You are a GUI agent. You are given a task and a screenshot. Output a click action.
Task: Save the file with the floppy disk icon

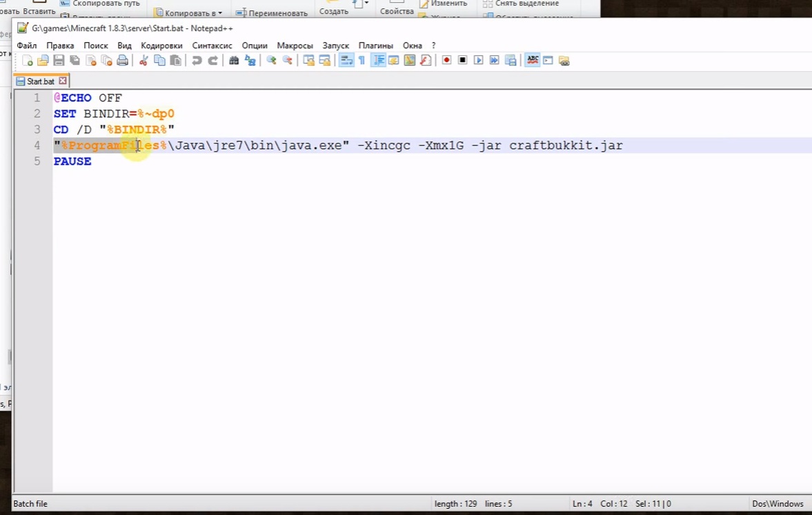coord(59,61)
